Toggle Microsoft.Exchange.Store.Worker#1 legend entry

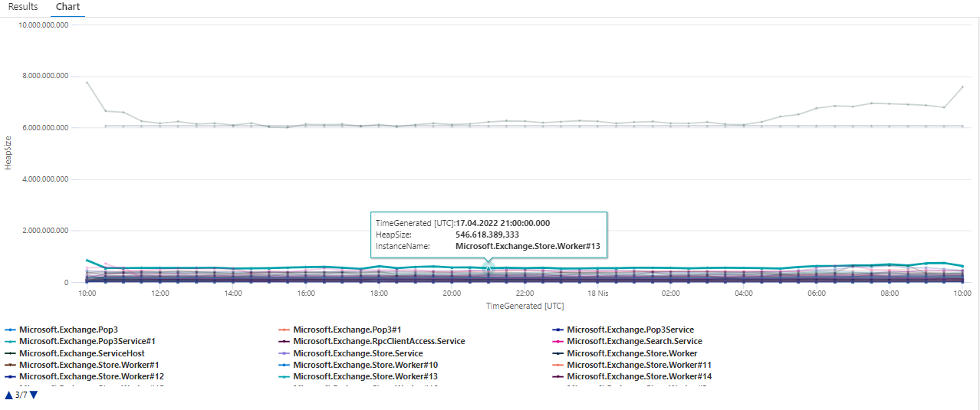click(81, 365)
